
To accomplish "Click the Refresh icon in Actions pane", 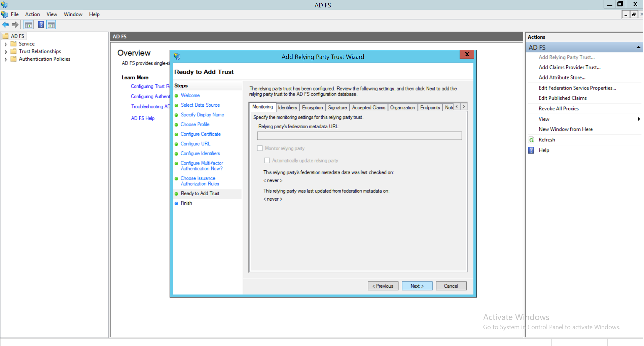I will tap(532, 139).
